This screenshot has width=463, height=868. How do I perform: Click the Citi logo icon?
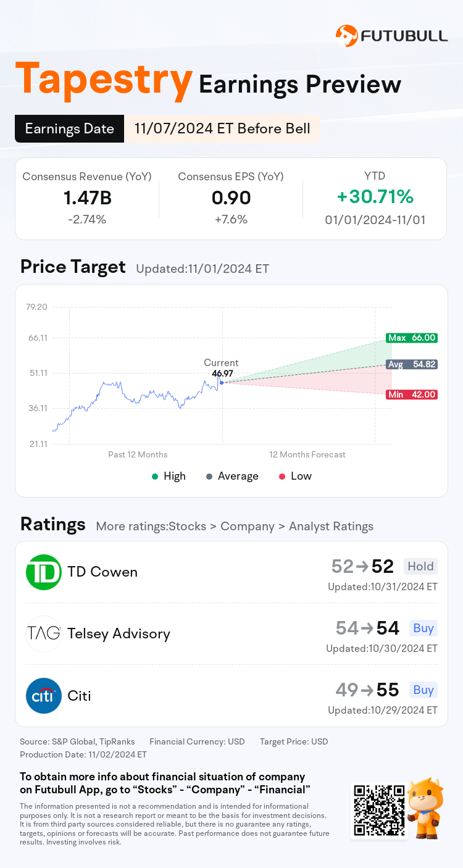(44, 696)
